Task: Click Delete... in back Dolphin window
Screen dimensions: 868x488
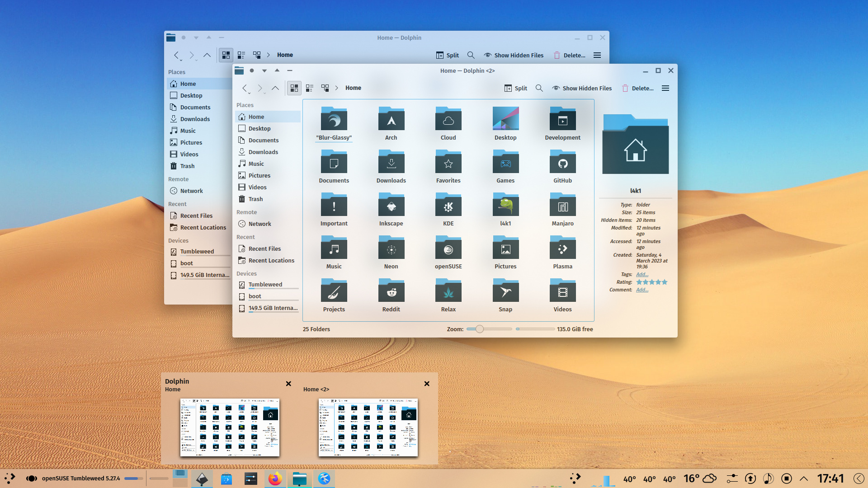Action: coord(570,55)
